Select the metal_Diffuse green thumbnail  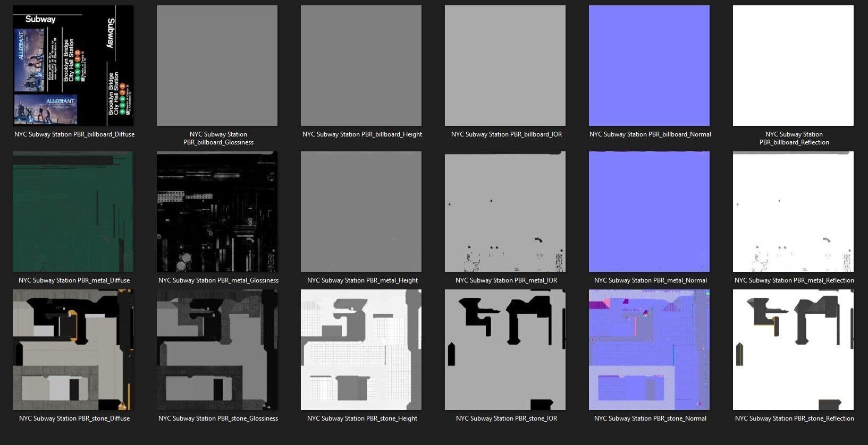pyautogui.click(x=73, y=212)
